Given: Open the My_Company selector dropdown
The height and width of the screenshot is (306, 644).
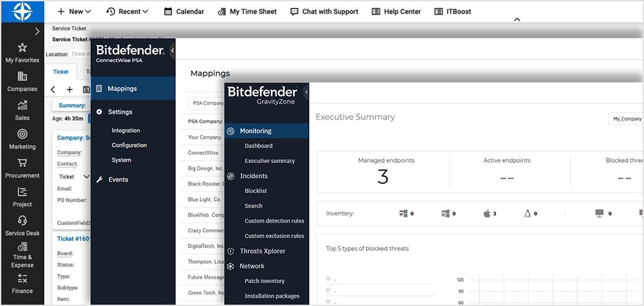Looking at the screenshot, I should (x=625, y=119).
